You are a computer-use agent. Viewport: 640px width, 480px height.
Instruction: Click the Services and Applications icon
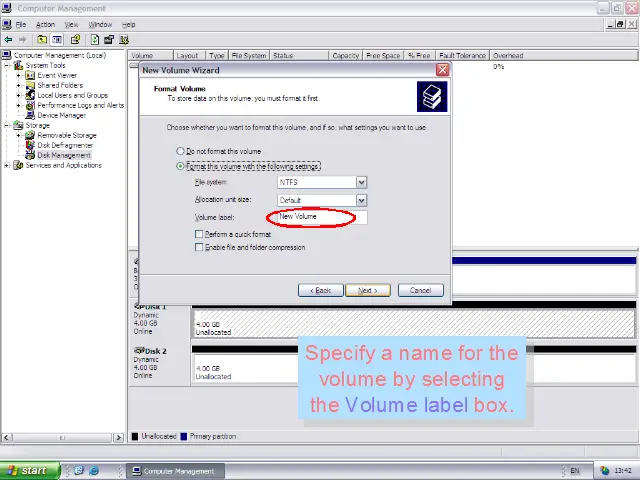pos(18,165)
